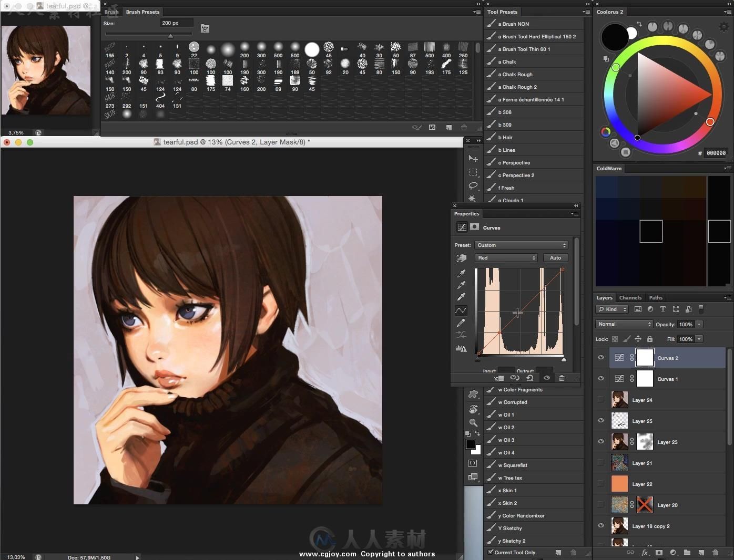This screenshot has width=734, height=560.
Task: Click the on-image adjustment hand in Curves
Action: 461,258
